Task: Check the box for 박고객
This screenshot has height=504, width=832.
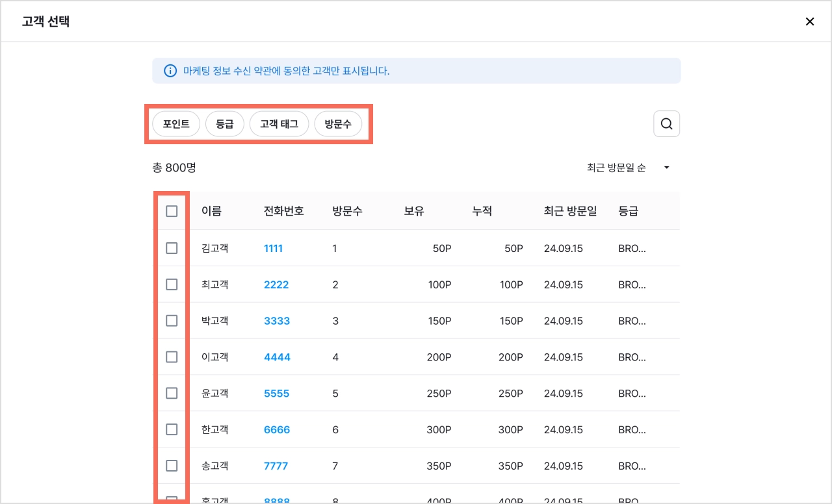Action: pyautogui.click(x=172, y=321)
